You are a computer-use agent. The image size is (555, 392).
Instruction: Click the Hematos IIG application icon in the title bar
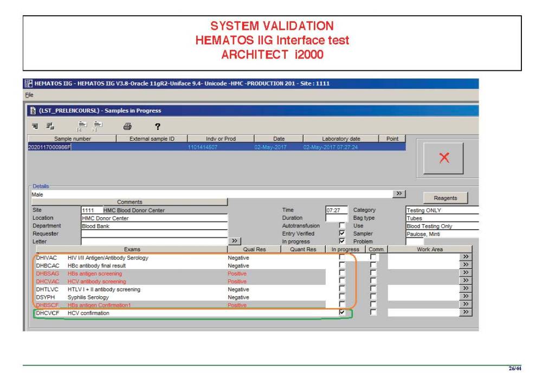pos(28,84)
